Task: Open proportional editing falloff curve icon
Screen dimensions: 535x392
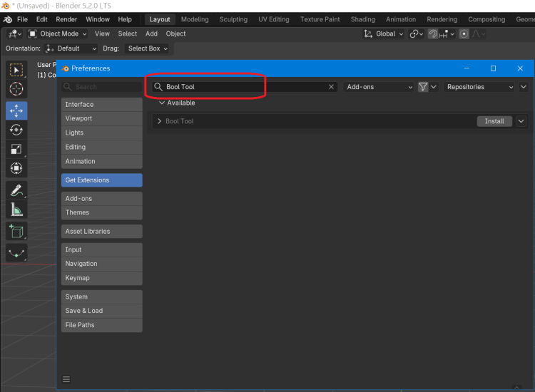Action: [x=478, y=33]
